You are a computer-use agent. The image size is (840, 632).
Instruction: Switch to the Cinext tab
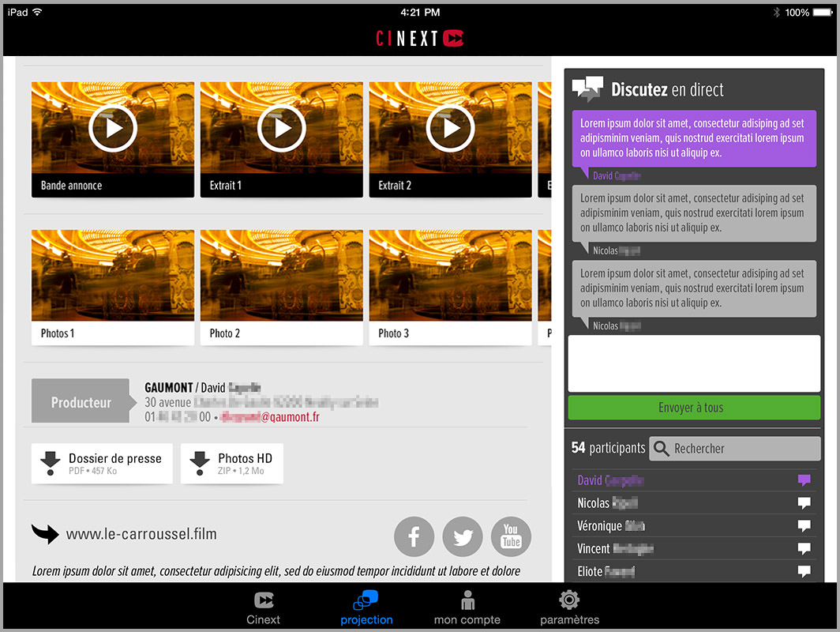click(x=264, y=608)
